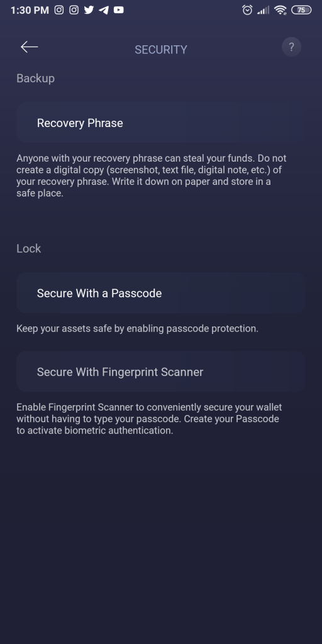Tap the first Instagram notification icon
The image size is (322, 644).
click(59, 10)
